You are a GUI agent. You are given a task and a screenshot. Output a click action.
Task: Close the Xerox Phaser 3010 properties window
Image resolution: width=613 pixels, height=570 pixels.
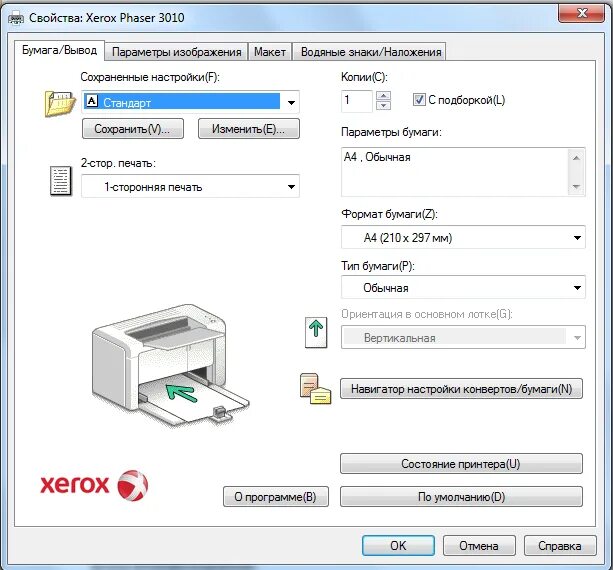click(582, 13)
